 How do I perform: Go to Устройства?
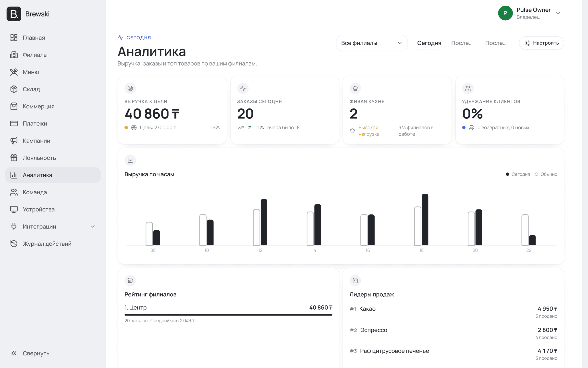(x=53, y=209)
